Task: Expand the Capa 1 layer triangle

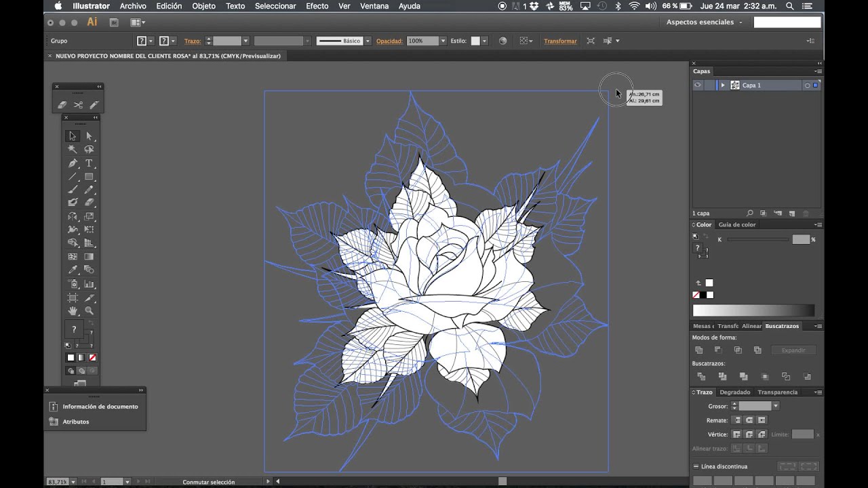Action: point(723,85)
